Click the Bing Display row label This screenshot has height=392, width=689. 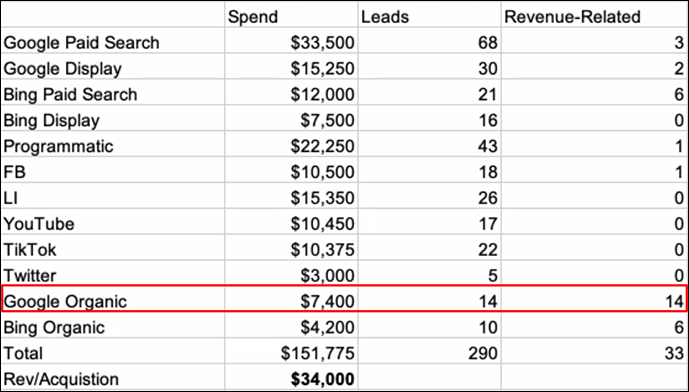51,120
